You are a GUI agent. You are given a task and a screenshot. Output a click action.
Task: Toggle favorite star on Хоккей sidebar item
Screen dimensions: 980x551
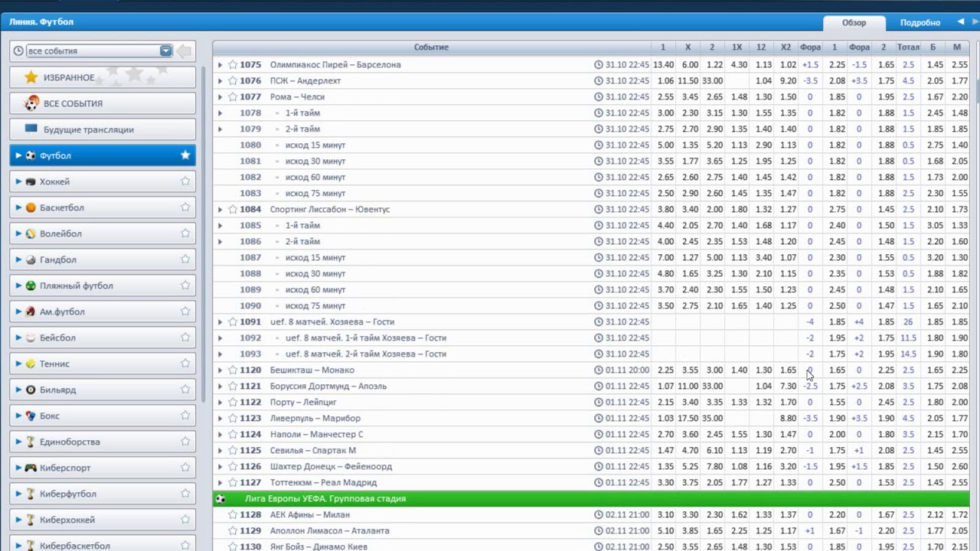pyautogui.click(x=185, y=181)
